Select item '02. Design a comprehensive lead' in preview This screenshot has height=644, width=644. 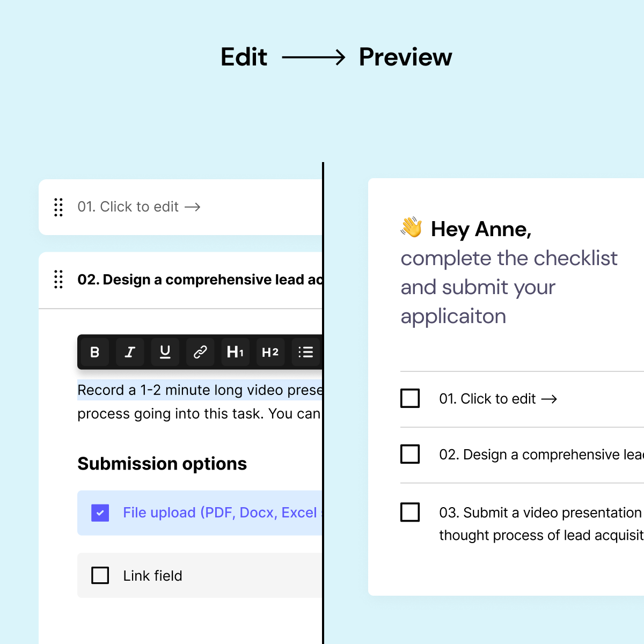[537, 455]
